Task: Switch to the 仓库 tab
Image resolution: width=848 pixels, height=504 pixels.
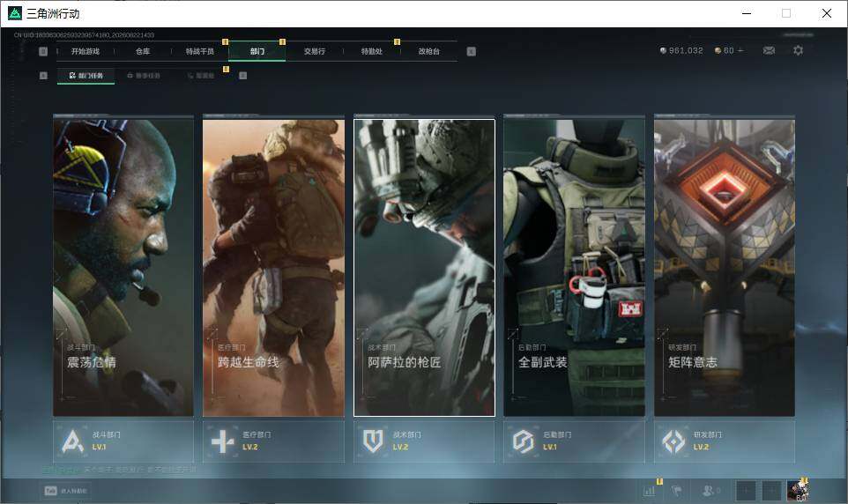Action: tap(143, 51)
